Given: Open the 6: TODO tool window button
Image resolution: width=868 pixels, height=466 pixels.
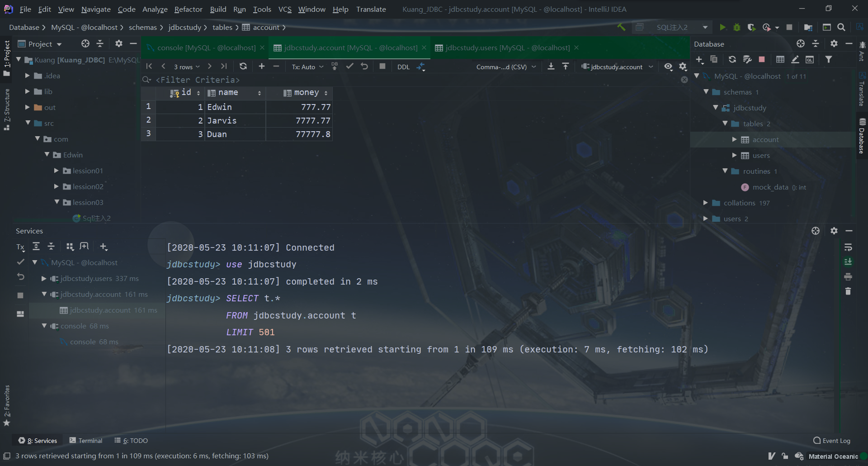Looking at the screenshot, I should pyautogui.click(x=131, y=441).
